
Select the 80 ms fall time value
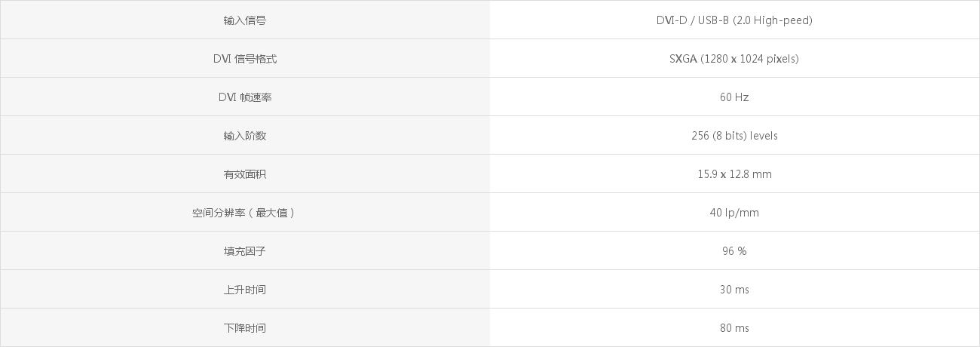click(x=734, y=328)
